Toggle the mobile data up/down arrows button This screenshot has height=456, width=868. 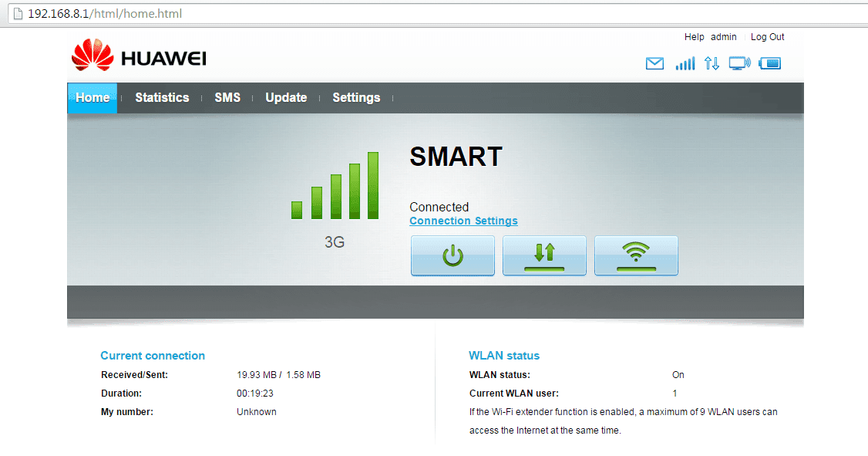pos(544,255)
